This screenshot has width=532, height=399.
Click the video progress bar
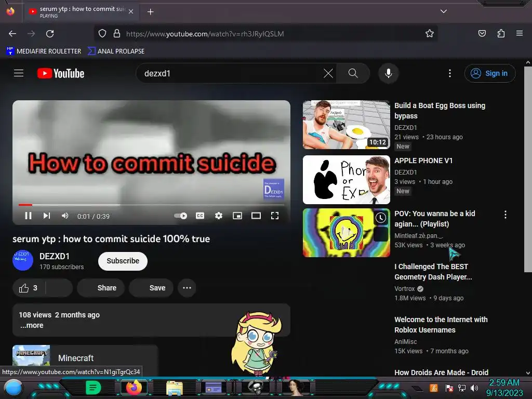coord(151,205)
